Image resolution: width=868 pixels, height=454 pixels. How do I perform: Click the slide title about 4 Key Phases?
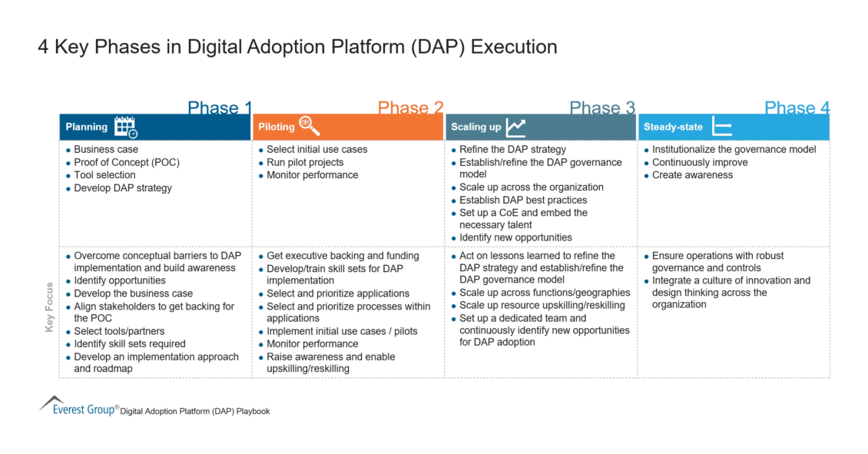pos(297,47)
